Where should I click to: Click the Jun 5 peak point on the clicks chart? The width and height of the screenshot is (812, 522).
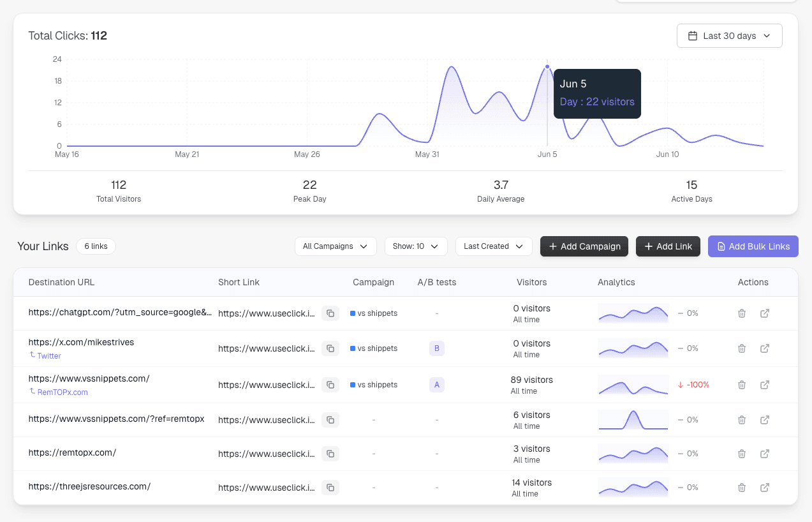coord(547,66)
